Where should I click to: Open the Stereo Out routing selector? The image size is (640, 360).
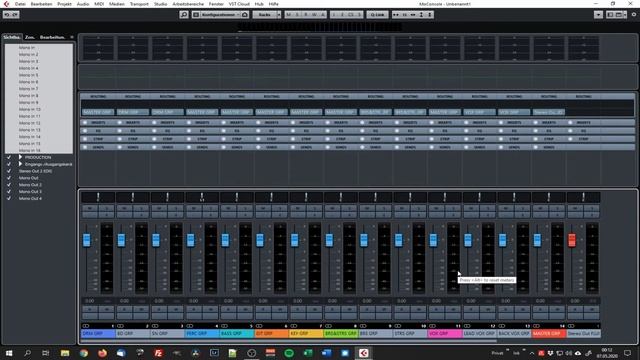549,112
